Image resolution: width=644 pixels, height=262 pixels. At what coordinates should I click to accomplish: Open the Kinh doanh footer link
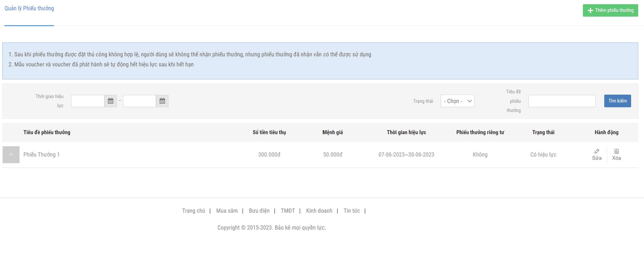[x=319, y=211]
